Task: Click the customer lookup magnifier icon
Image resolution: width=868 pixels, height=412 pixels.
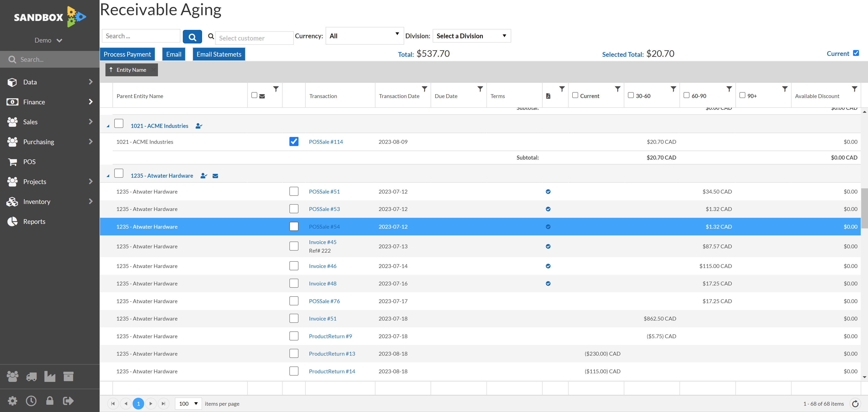Action: pos(211,36)
